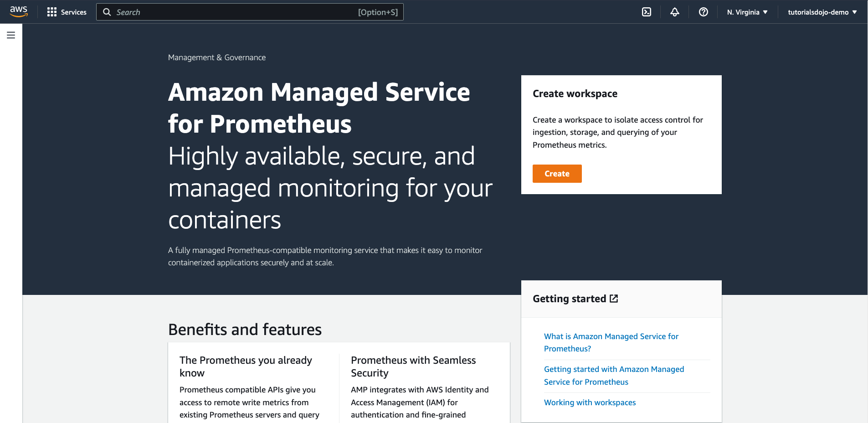This screenshot has width=868, height=423.
Task: Open the notifications bell icon
Action: tap(675, 12)
